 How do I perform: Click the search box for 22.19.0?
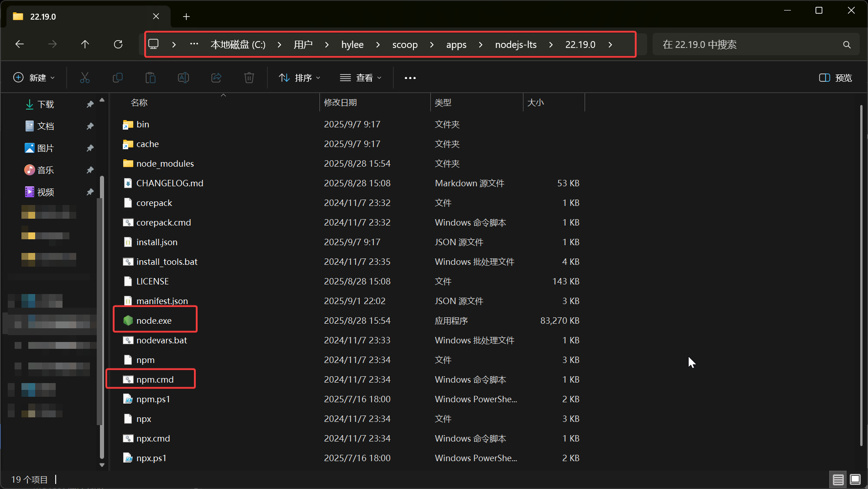coord(748,45)
